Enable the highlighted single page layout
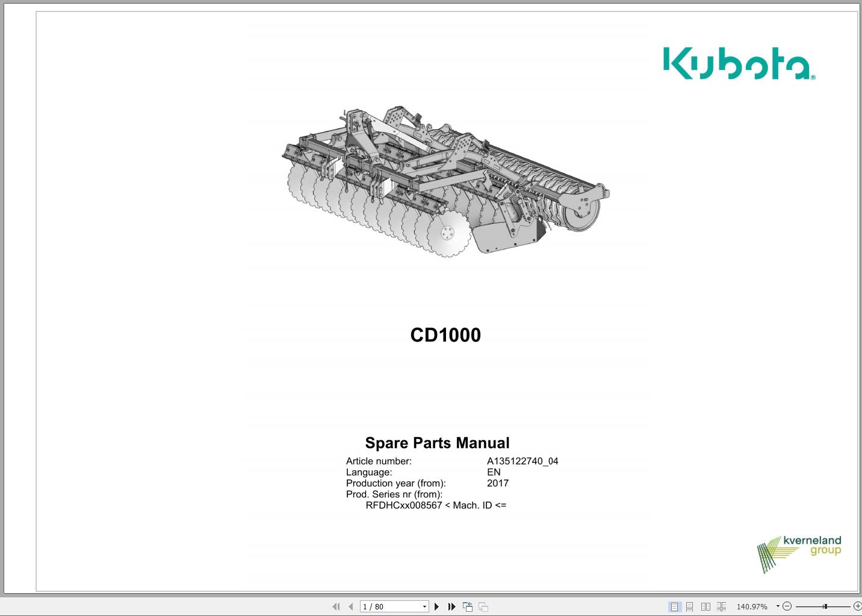Viewport: 862px width, 616px height. click(x=675, y=606)
